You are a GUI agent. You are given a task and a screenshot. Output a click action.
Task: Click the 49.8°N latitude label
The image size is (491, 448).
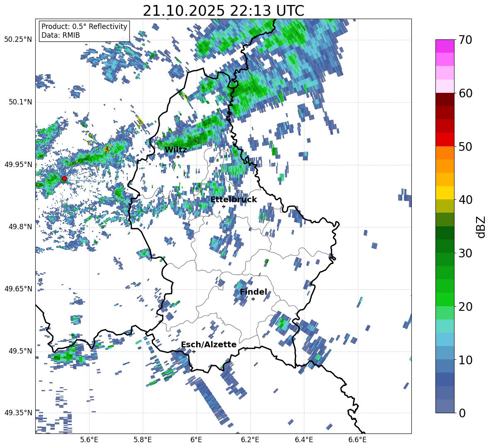click(x=20, y=227)
